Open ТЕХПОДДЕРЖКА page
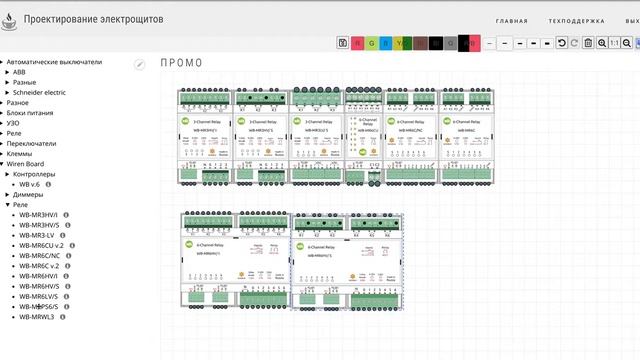The height and width of the screenshot is (360, 640). pos(576,21)
